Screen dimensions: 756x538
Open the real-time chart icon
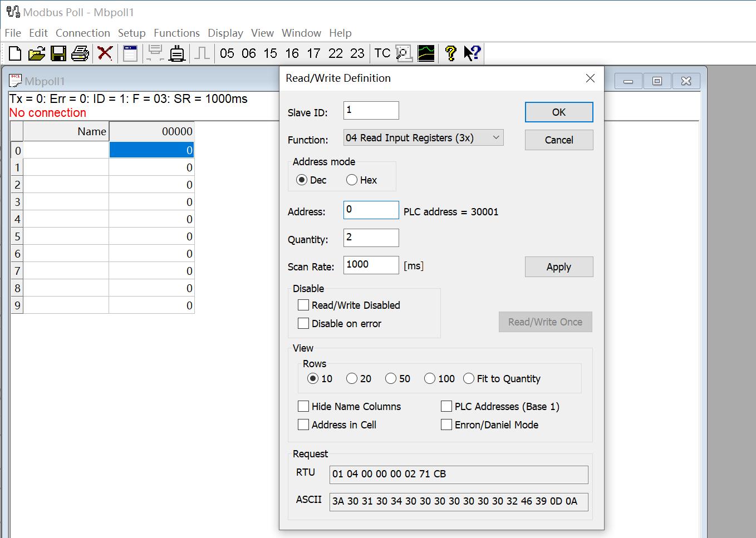click(x=426, y=53)
